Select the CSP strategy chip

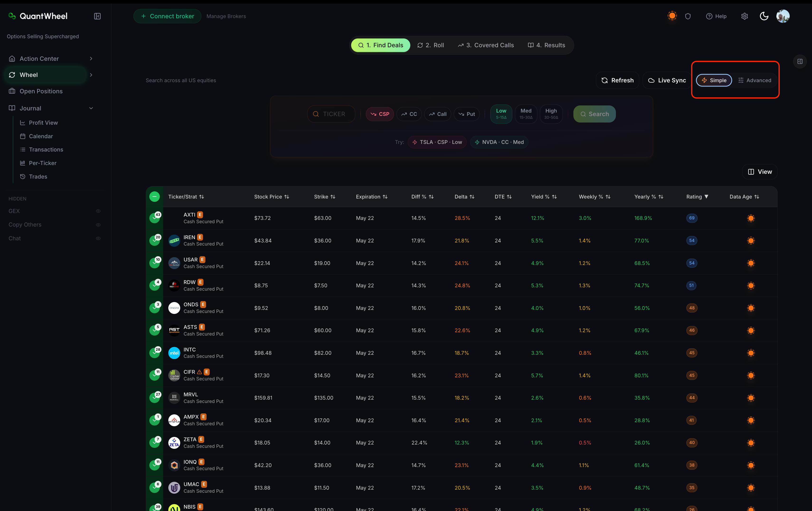point(380,114)
